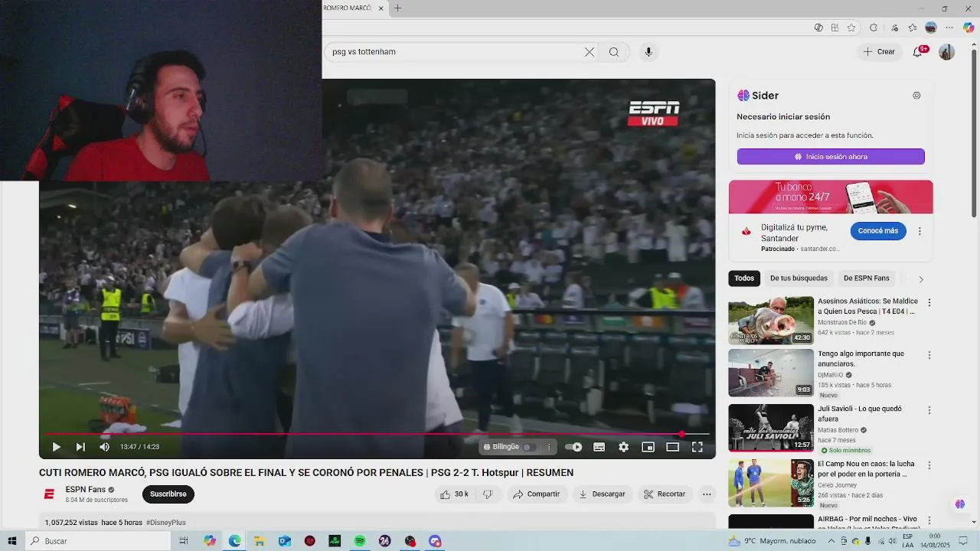Image resolution: width=980 pixels, height=551 pixels.
Task: Play the video with the play button
Action: click(56, 447)
